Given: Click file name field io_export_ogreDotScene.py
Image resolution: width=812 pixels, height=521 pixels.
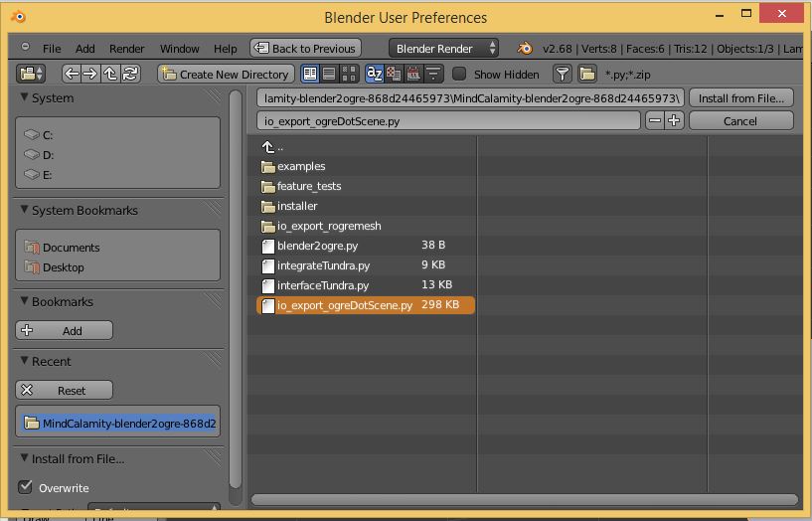Looking at the screenshot, I should click(448, 121).
